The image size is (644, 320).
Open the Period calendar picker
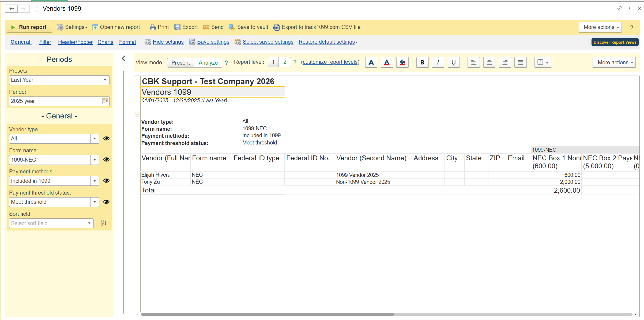point(105,101)
